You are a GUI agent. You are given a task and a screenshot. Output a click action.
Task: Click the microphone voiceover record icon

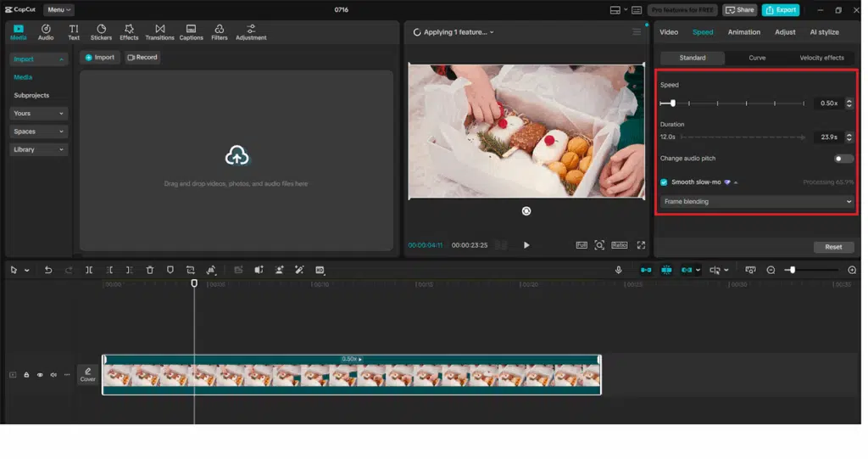pos(619,270)
